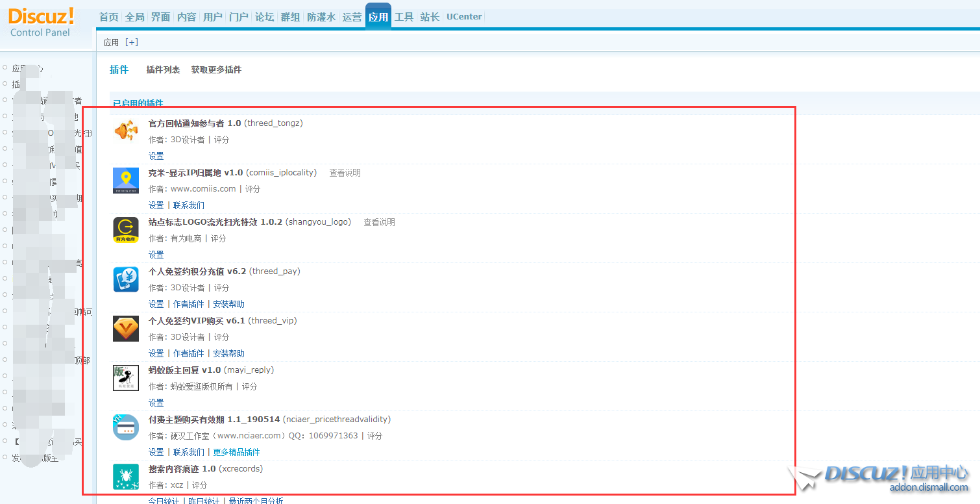Image resolution: width=980 pixels, height=504 pixels.
Task: Switch to the 获取更多插件 tab
Action: tap(216, 69)
